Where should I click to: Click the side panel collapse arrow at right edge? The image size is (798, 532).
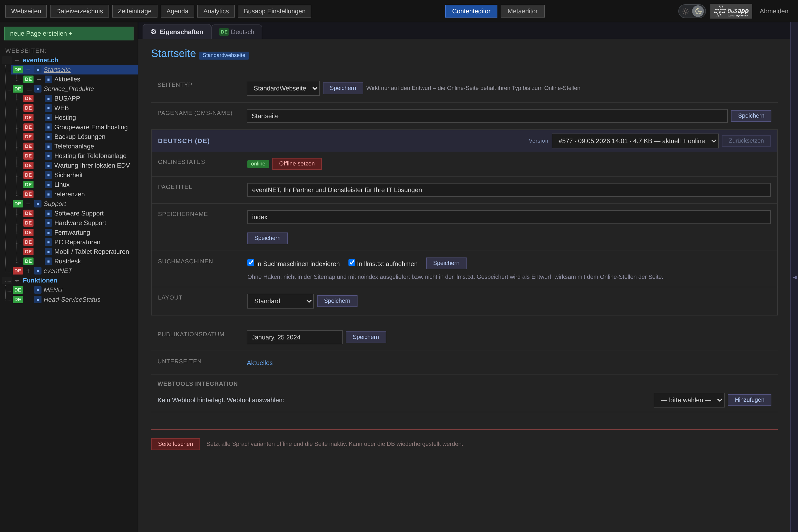click(x=795, y=277)
